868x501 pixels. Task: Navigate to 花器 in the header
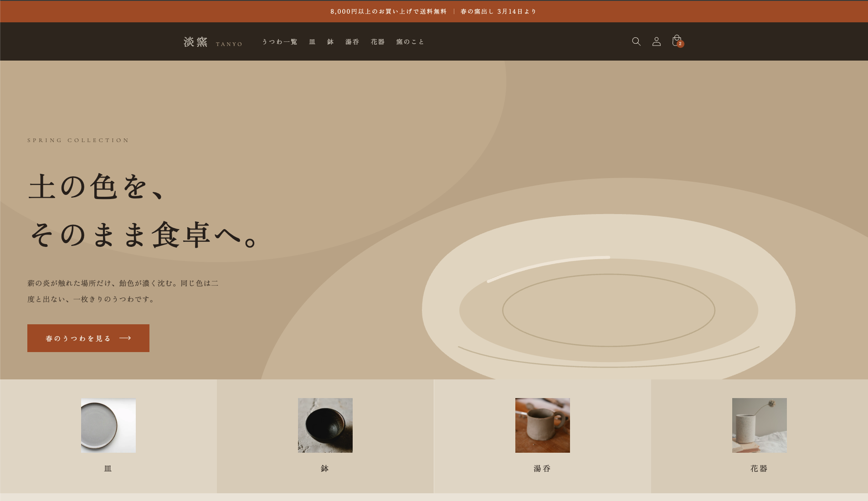[378, 42]
